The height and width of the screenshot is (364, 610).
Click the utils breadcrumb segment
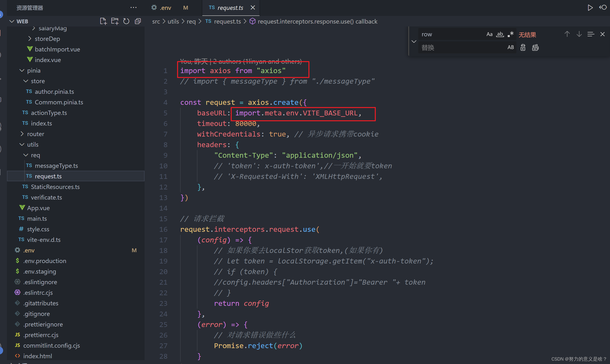[x=173, y=21]
